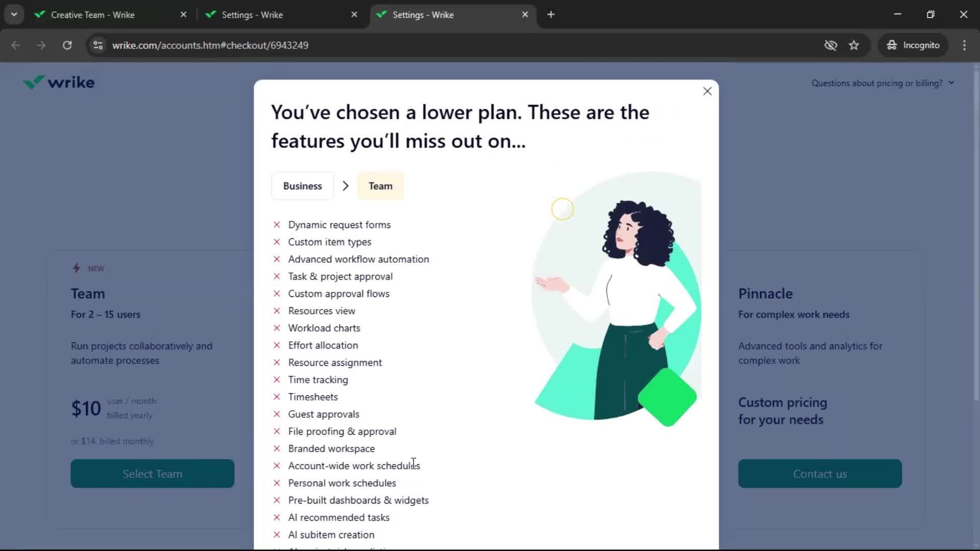The width and height of the screenshot is (980, 551).
Task: Click the address bar URL
Action: (x=210, y=45)
